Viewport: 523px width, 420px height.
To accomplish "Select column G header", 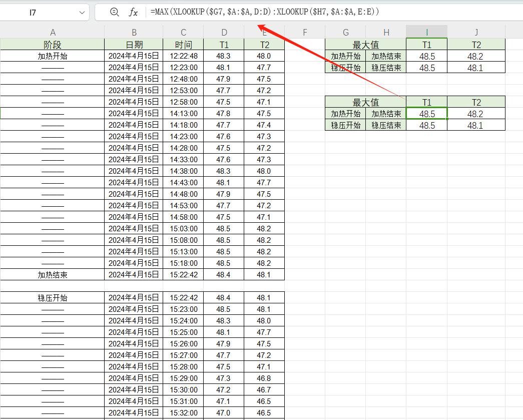I will (345, 33).
